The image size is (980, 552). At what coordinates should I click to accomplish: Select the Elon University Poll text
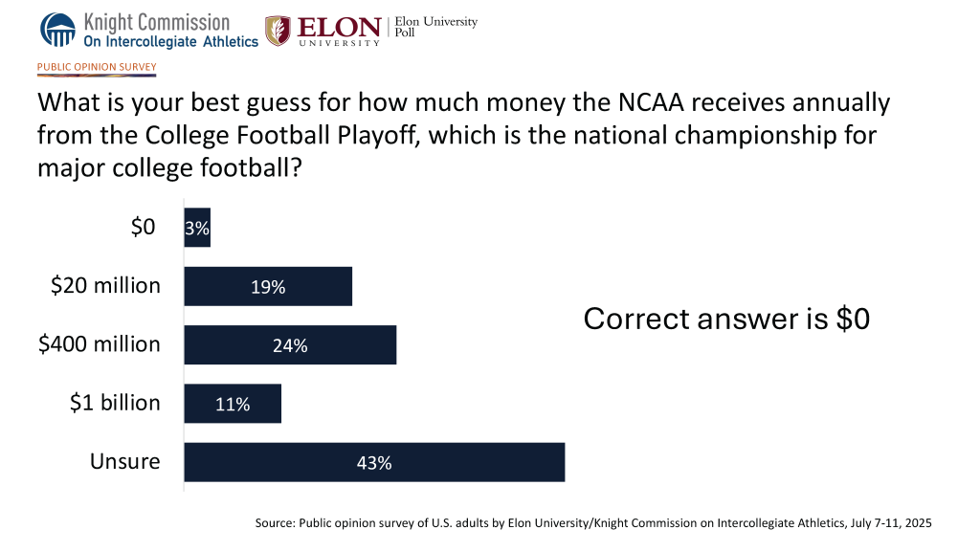coord(435,29)
